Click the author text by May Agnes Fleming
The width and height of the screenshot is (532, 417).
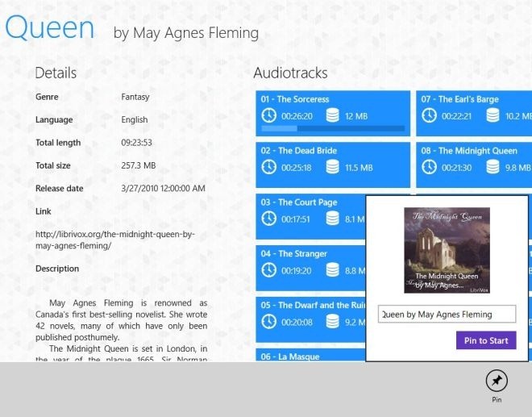click(x=186, y=33)
